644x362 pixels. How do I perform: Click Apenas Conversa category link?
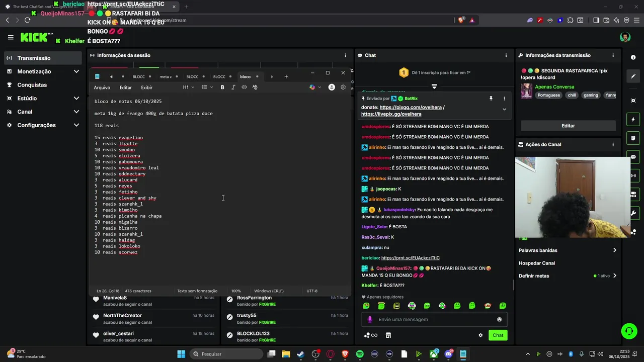554,87
